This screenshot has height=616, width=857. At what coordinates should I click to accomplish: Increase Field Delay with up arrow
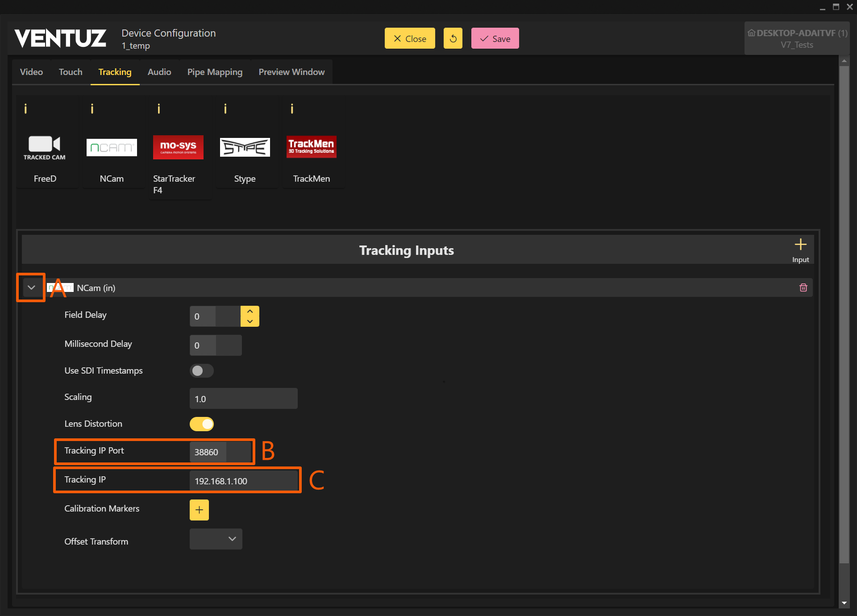[x=250, y=312]
